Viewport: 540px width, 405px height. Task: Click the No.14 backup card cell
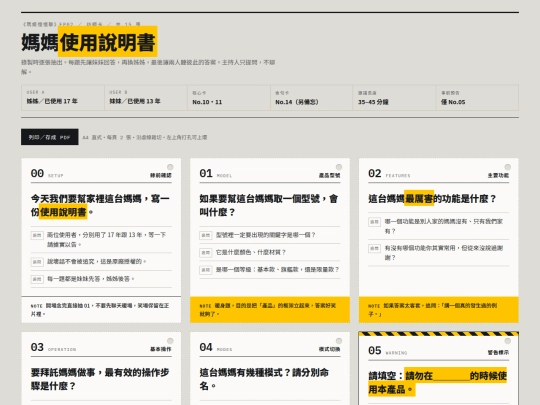311,98
